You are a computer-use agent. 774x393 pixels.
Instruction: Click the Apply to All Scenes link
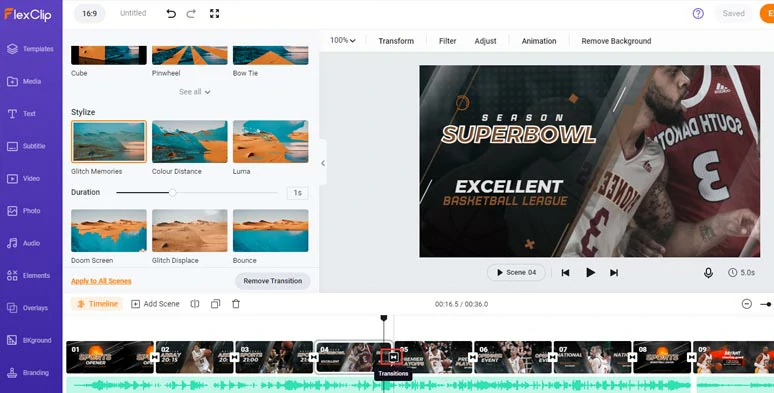(101, 281)
